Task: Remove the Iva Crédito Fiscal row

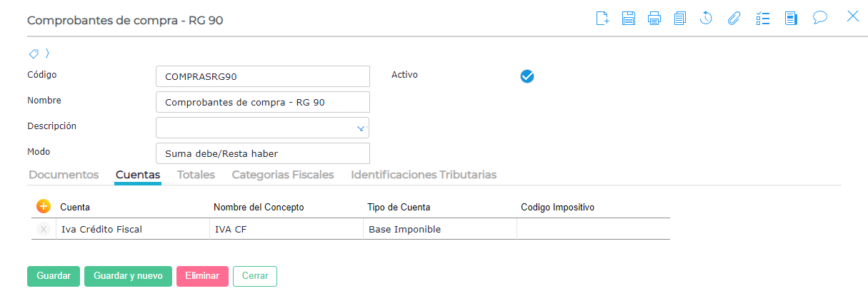Action: (x=44, y=230)
